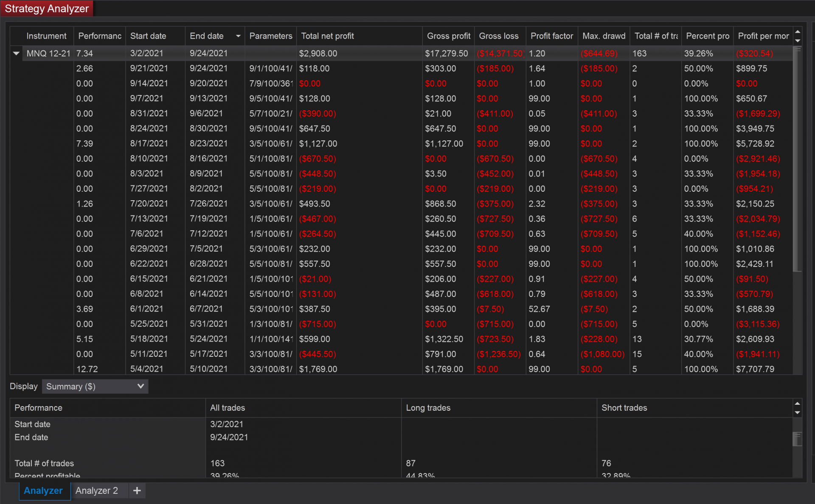Switch to the Analyzer 2 tab
This screenshot has height=504, width=815.
(96, 490)
